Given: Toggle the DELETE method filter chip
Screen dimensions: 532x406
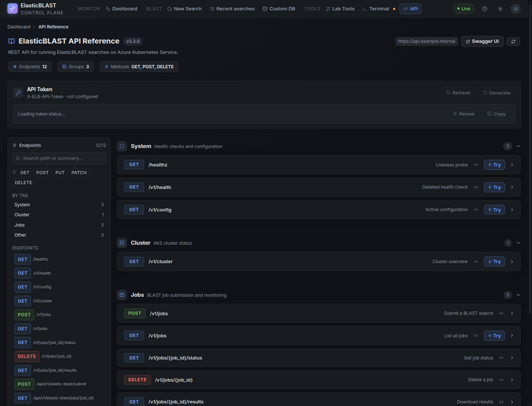Looking at the screenshot, I should pos(23,183).
